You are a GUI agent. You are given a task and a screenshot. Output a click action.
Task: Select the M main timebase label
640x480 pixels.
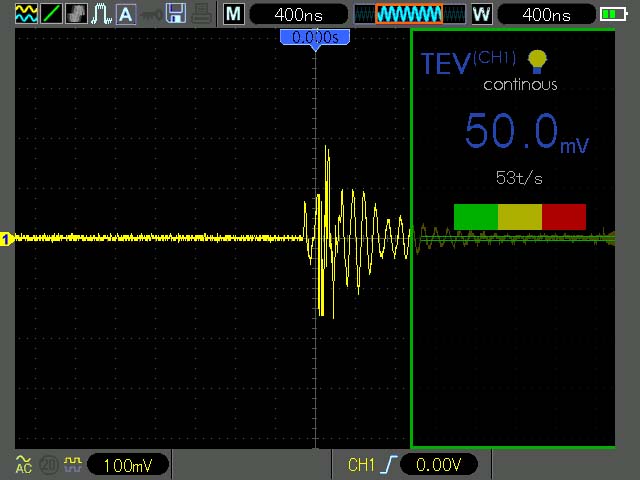coord(234,14)
